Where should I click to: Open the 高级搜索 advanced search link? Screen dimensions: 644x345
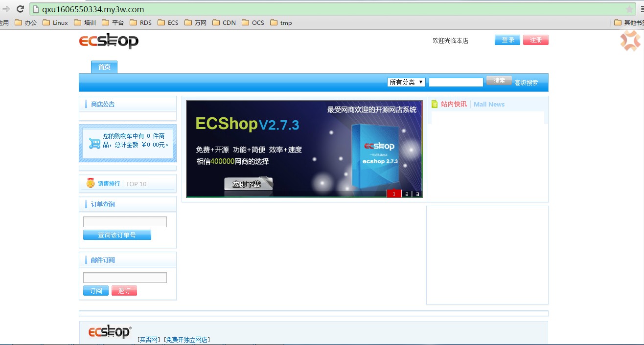(x=526, y=83)
